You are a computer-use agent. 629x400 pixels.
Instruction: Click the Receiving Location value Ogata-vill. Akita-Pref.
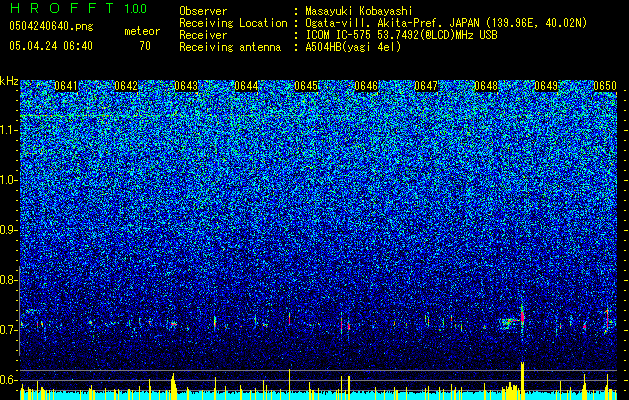point(446,23)
